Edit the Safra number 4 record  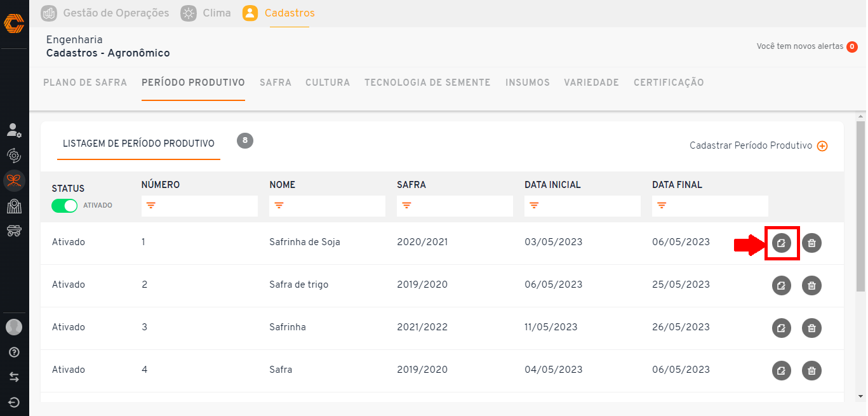click(x=782, y=370)
